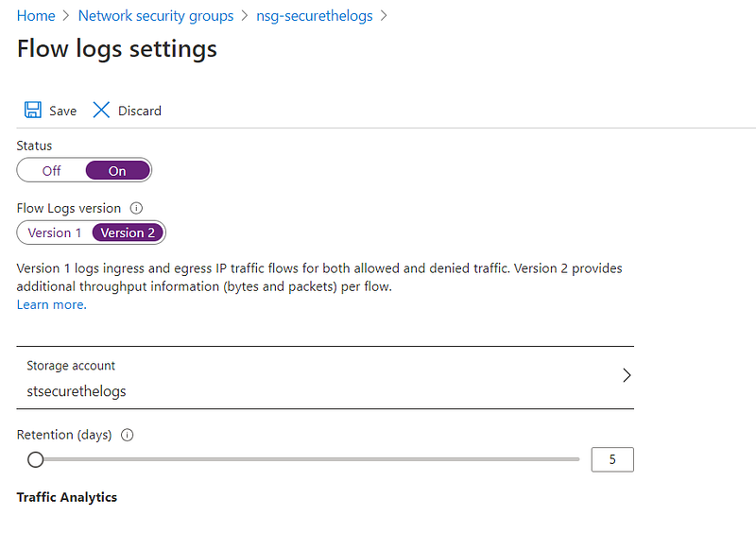
Task: Select Flow Logs Version 2
Action: click(128, 232)
